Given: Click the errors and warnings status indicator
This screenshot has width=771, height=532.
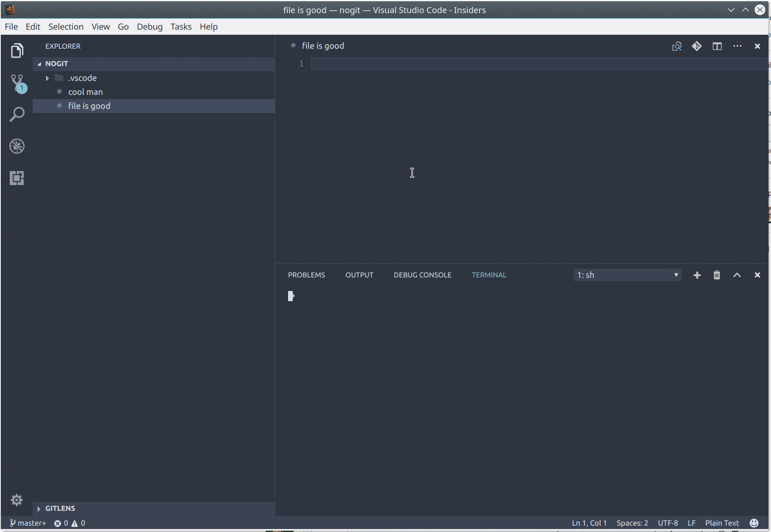Looking at the screenshot, I should point(69,523).
